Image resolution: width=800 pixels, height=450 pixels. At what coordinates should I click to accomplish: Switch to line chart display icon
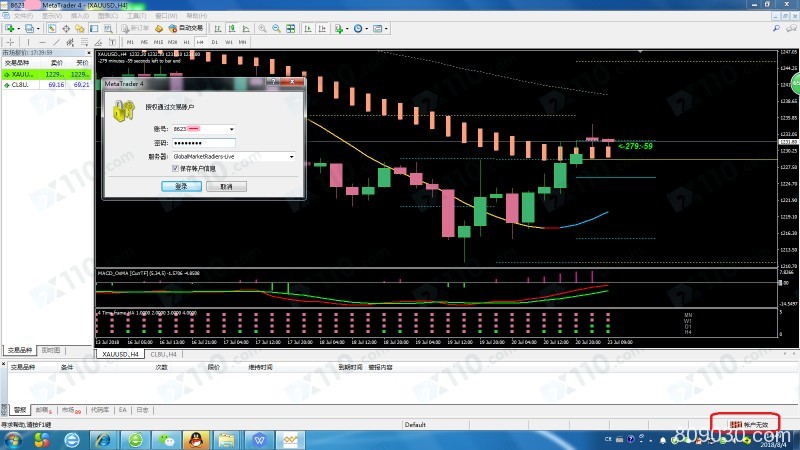click(246, 29)
